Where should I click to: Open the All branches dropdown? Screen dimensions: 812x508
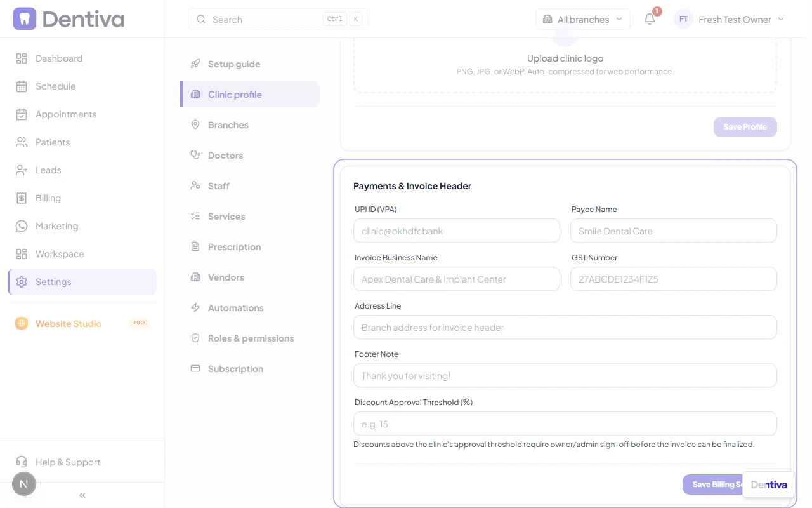coord(583,20)
